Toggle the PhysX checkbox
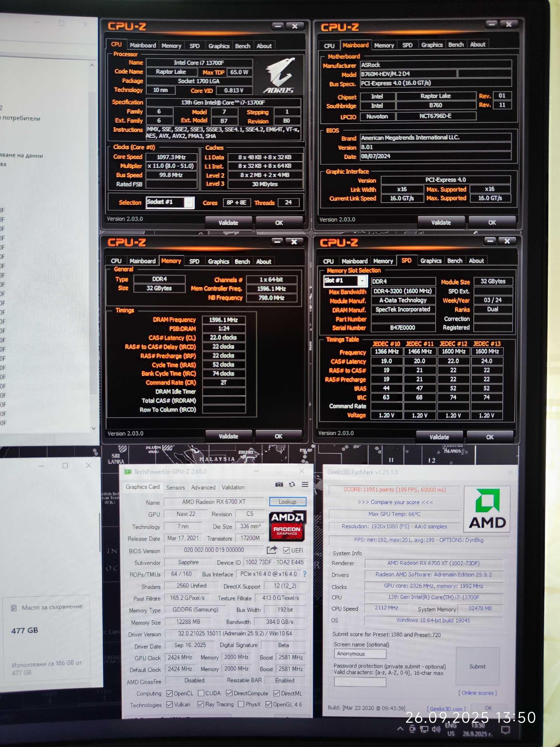 point(241,704)
